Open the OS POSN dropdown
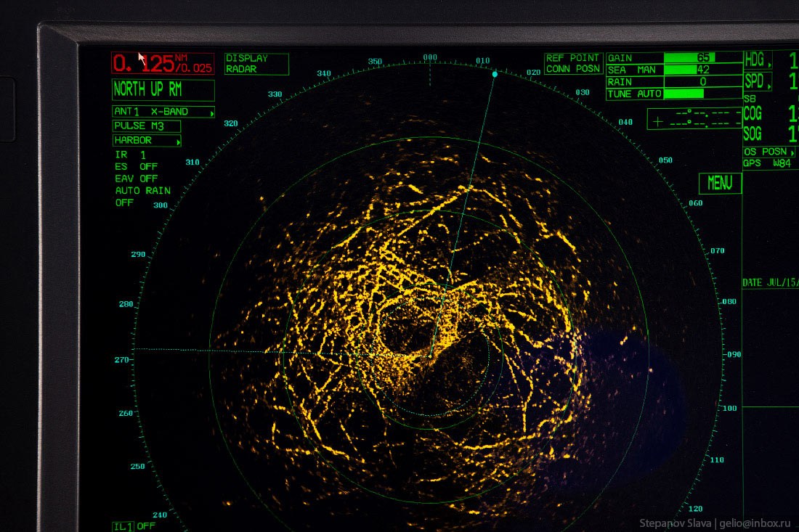 click(792, 152)
